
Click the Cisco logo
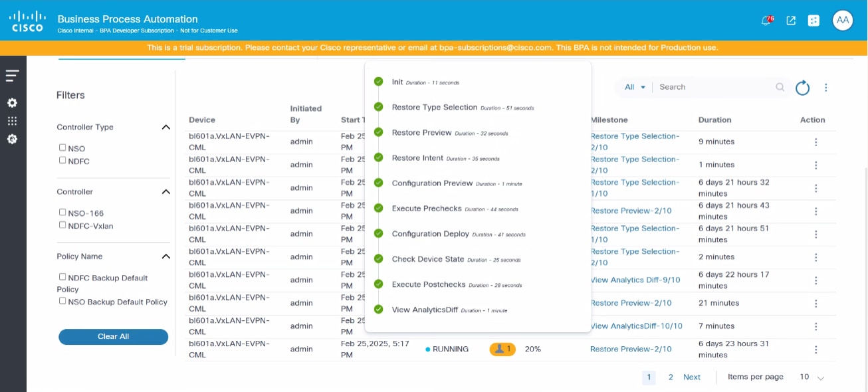click(27, 21)
